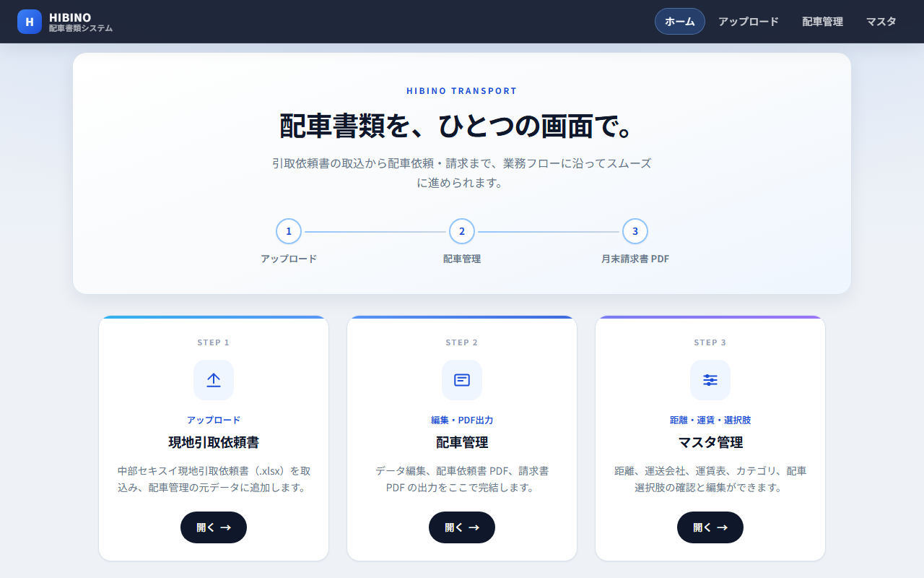Screen dimensions: 924x578
Task: Click the HIBINO brand title in header
Action: click(70, 17)
